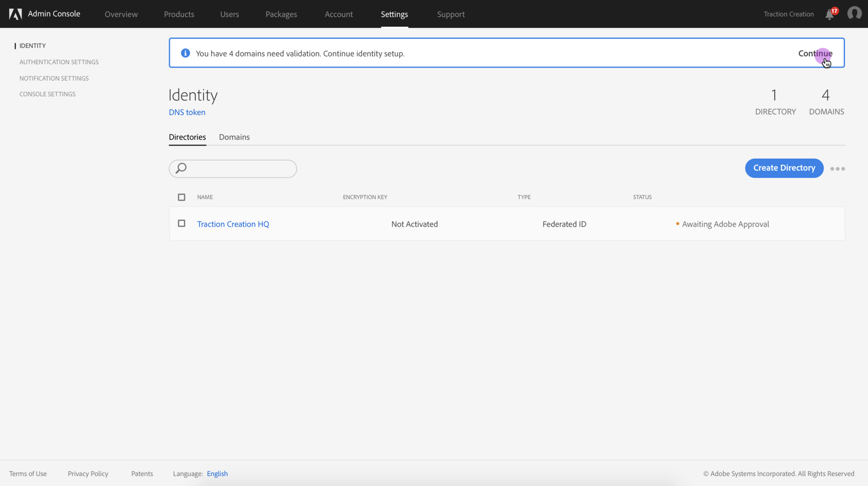This screenshot has height=486, width=868.
Task: Open the Traction Creation HQ directory link
Action: [x=233, y=224]
